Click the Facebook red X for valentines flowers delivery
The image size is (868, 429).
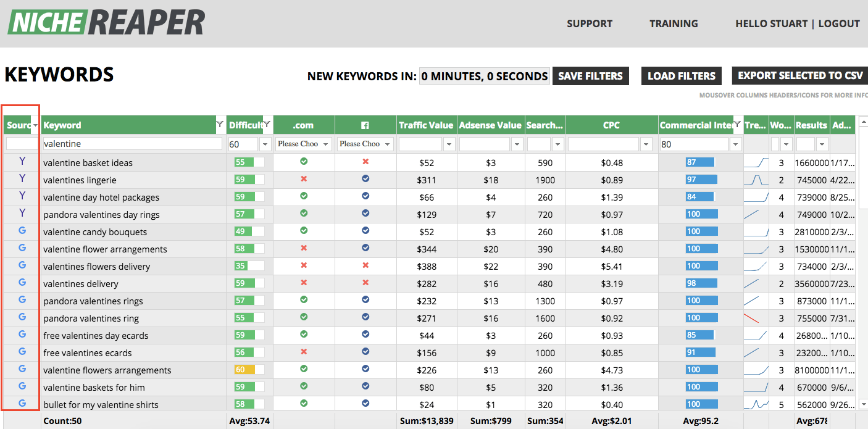(x=365, y=265)
